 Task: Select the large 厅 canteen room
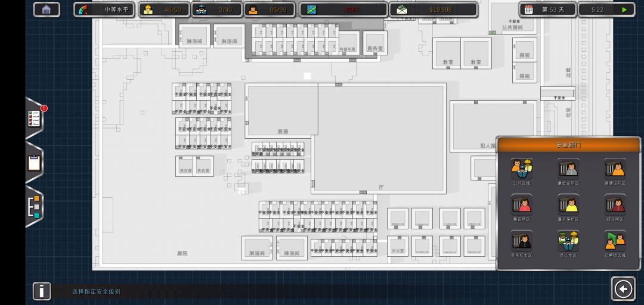pyautogui.click(x=380, y=138)
